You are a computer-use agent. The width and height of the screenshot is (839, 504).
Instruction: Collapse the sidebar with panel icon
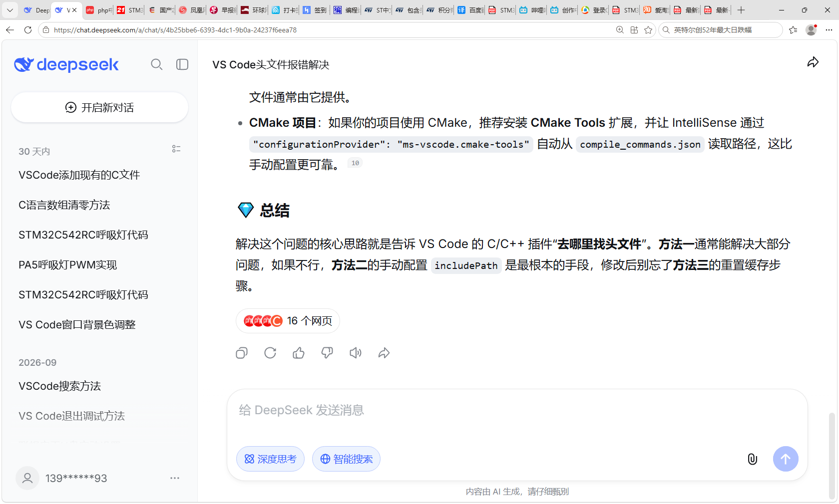click(x=182, y=64)
